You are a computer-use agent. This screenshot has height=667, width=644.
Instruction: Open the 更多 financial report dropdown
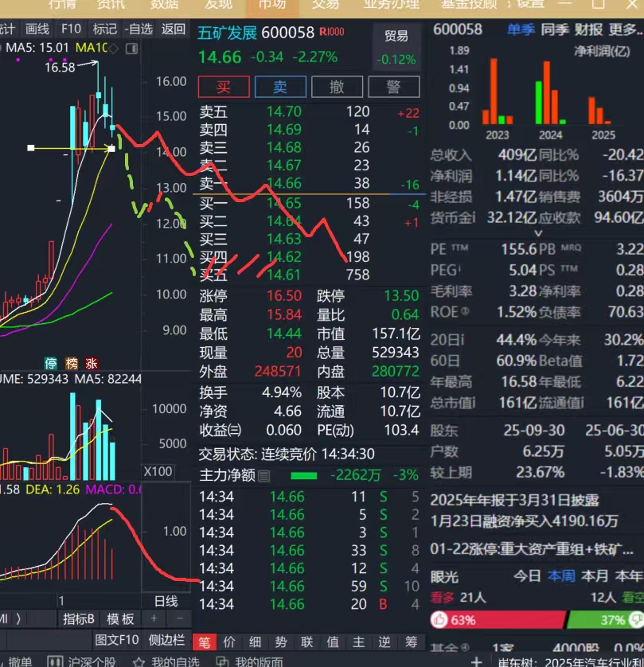pos(625,29)
